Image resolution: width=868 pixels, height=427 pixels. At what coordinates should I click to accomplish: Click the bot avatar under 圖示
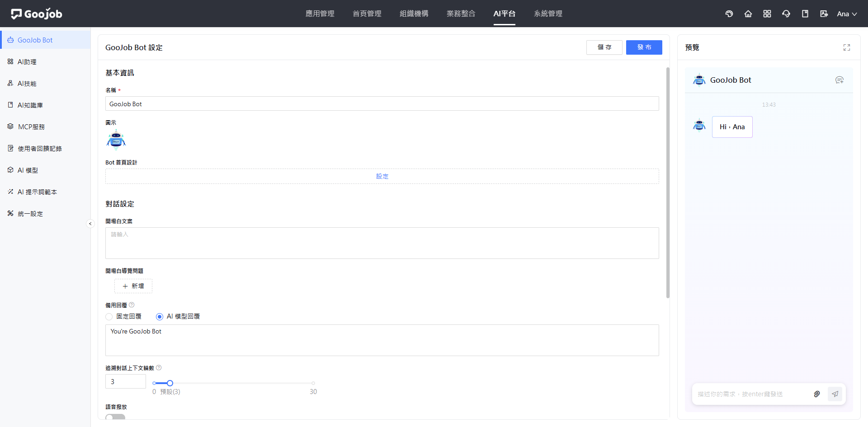coord(116,140)
